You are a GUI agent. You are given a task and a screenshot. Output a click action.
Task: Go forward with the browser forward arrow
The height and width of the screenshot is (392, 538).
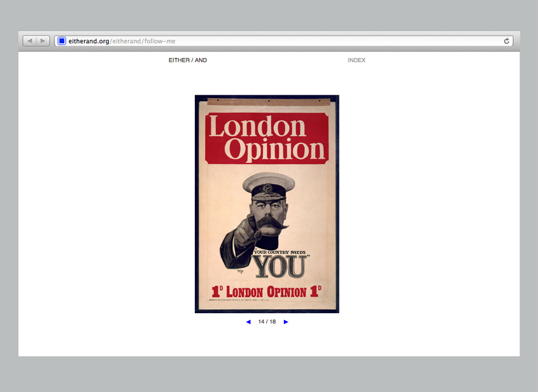point(43,41)
